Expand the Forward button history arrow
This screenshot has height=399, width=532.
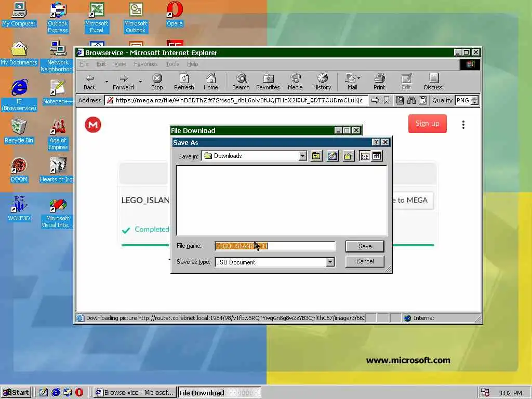140,82
